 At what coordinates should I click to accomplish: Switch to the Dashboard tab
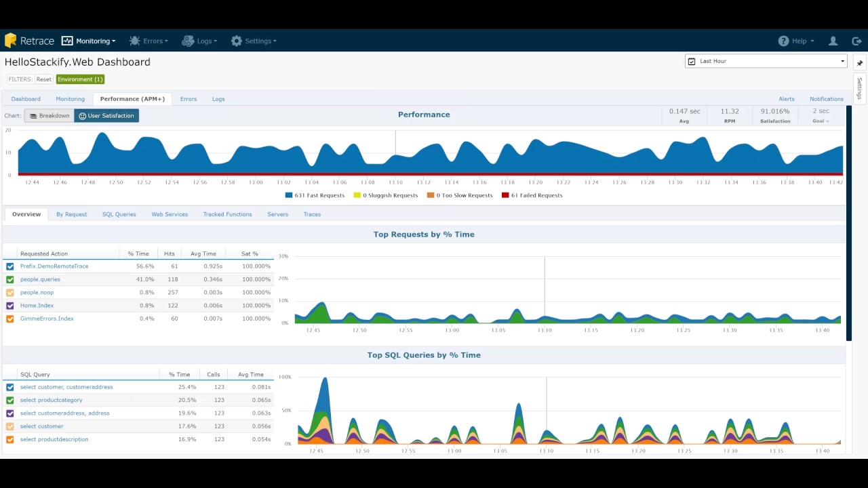(x=26, y=99)
